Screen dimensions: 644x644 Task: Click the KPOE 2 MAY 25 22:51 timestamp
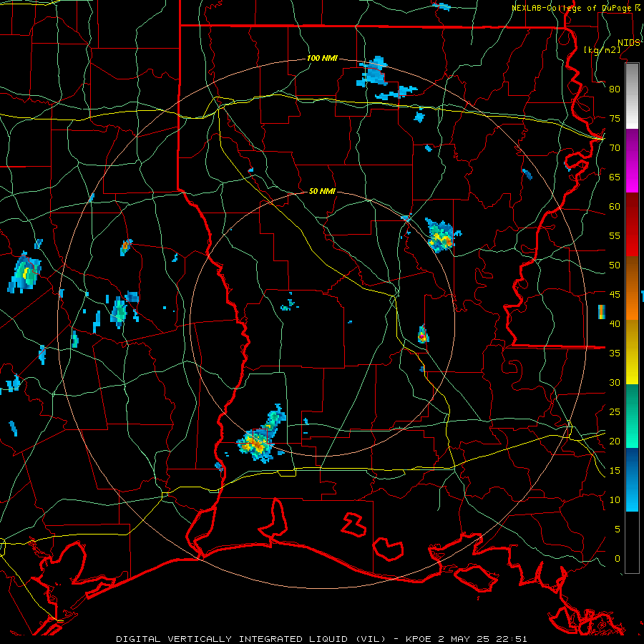coord(466,639)
